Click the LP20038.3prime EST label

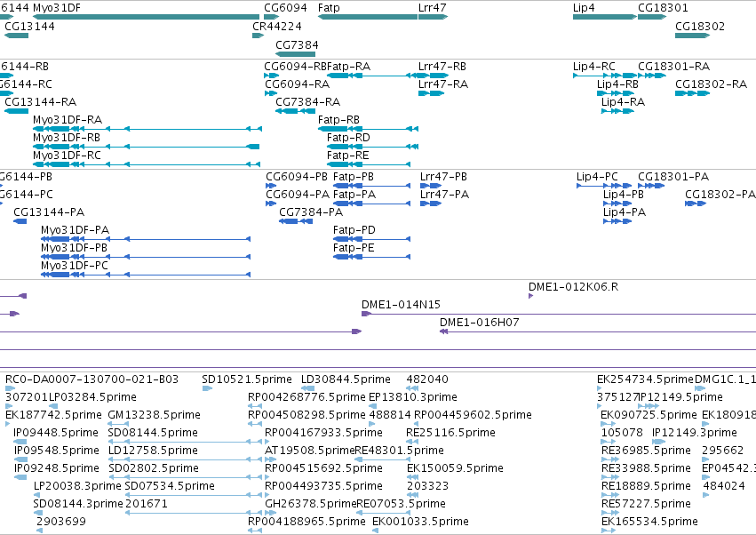click(x=77, y=486)
